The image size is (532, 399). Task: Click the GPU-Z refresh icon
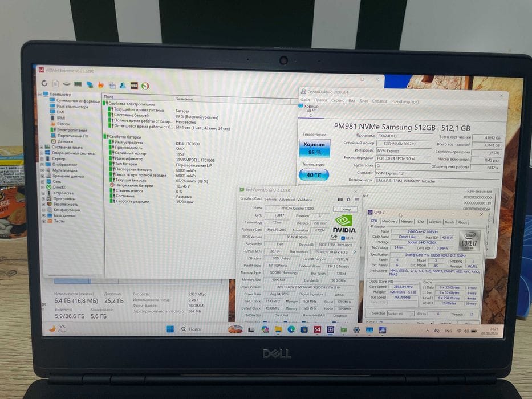tap(348, 199)
